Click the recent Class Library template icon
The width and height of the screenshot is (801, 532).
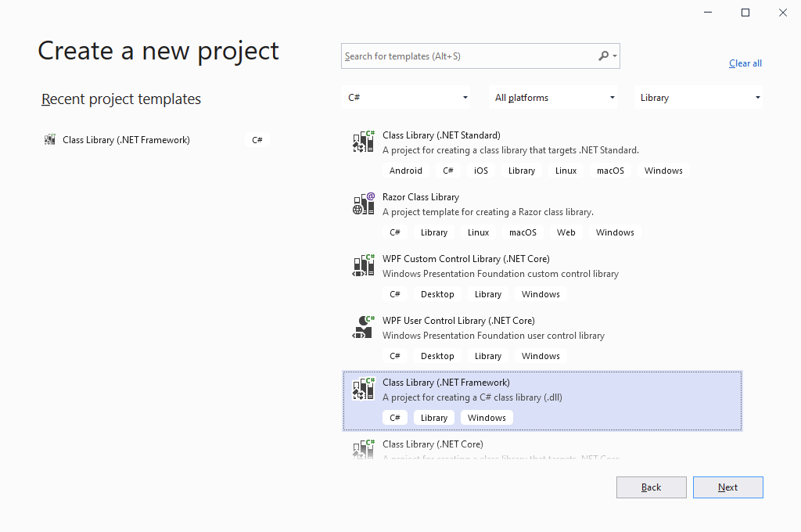50,140
